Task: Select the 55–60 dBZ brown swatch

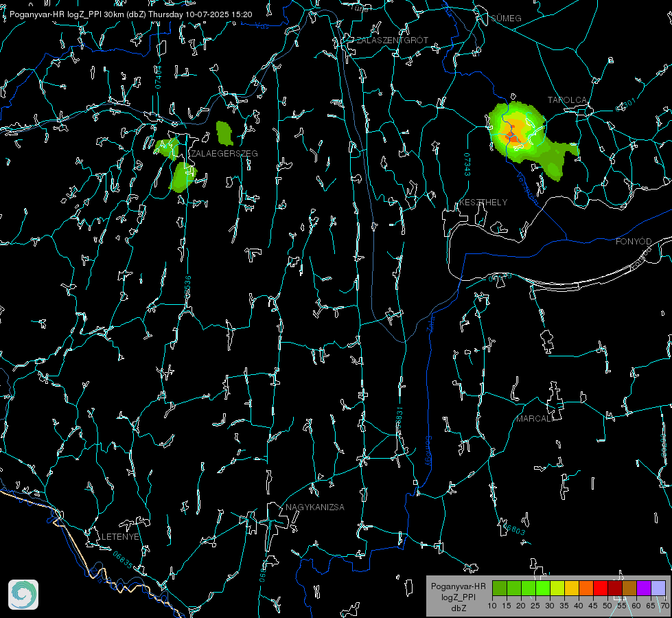Action: click(x=629, y=588)
